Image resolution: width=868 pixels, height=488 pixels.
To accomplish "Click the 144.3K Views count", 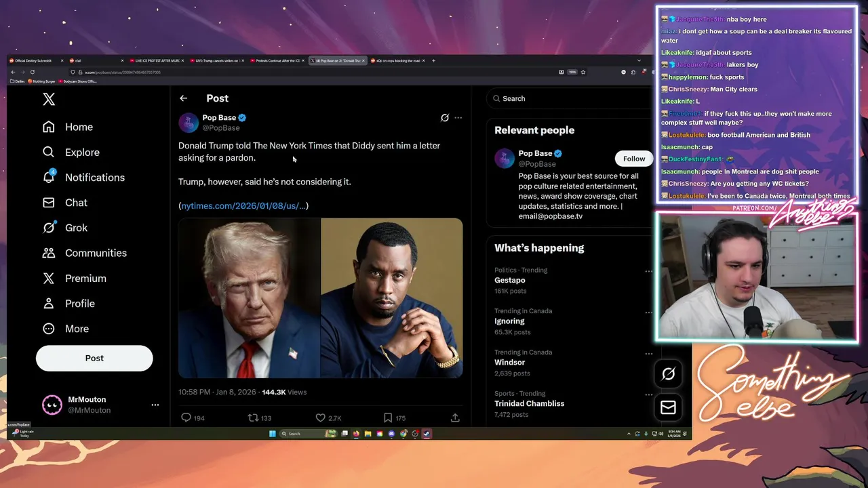I will pos(284,392).
